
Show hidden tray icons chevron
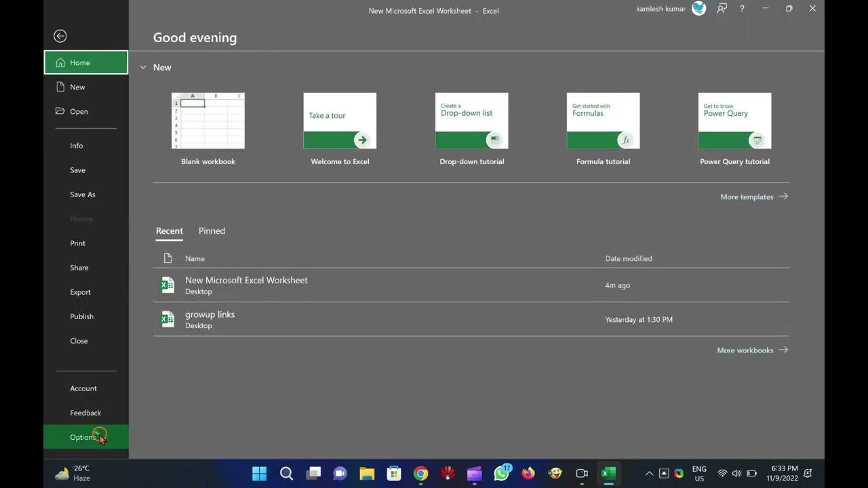[x=649, y=473]
